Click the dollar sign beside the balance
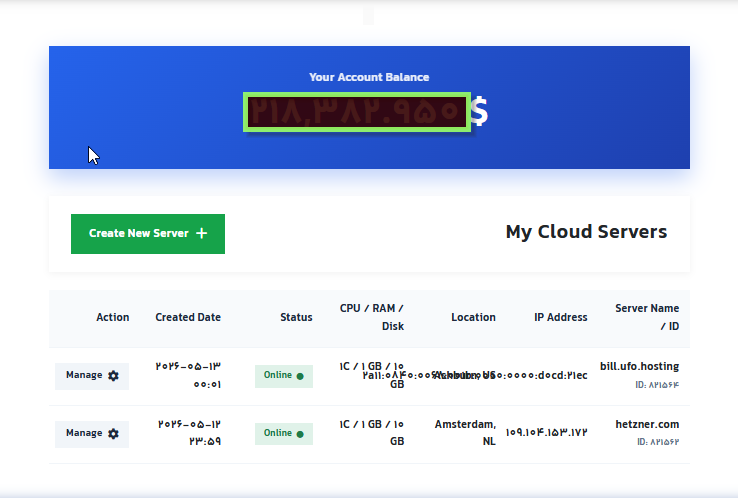The height and width of the screenshot is (498, 738). coord(479,112)
